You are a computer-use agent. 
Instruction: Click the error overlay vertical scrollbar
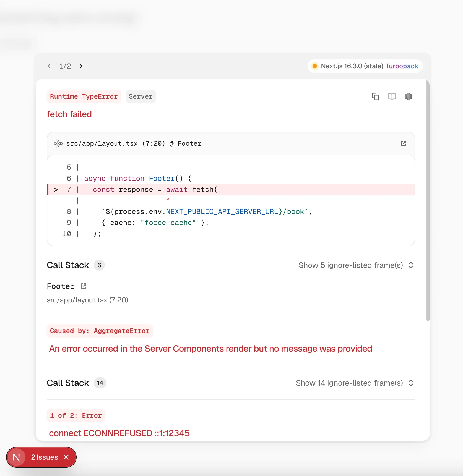tap(428, 200)
